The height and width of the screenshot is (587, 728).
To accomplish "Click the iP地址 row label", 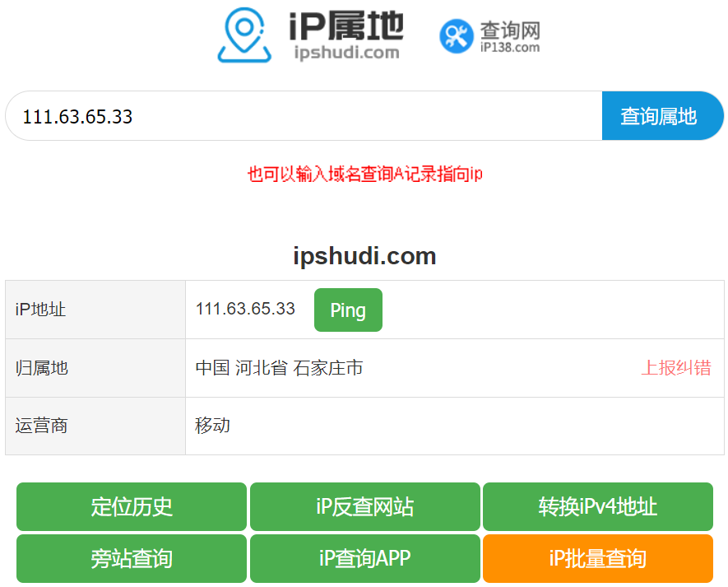I will [41, 310].
